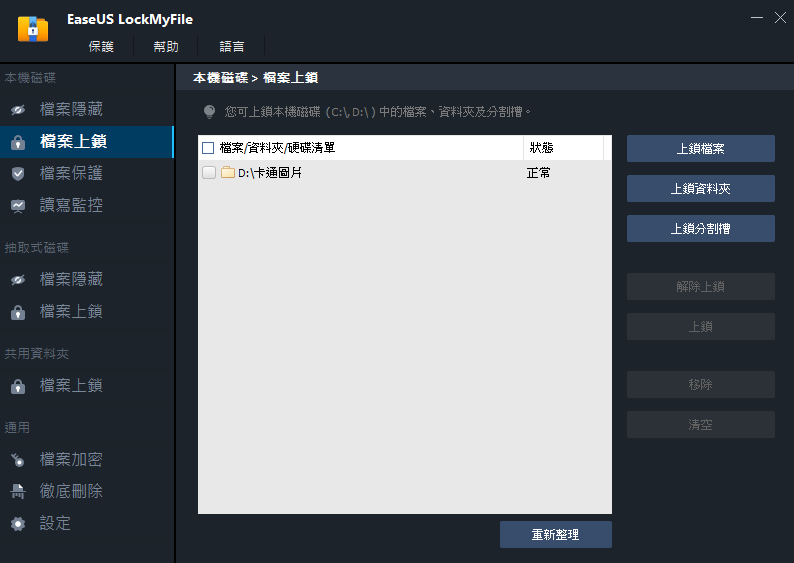This screenshot has width=794, height=563.
Task: Select 檔案隱藏 under 本機磁碟
Action: pos(87,109)
